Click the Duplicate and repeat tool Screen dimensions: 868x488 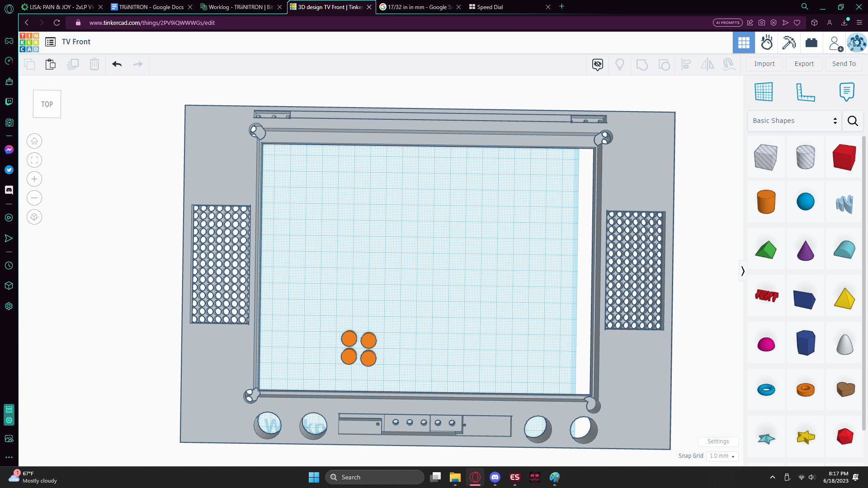tap(72, 64)
